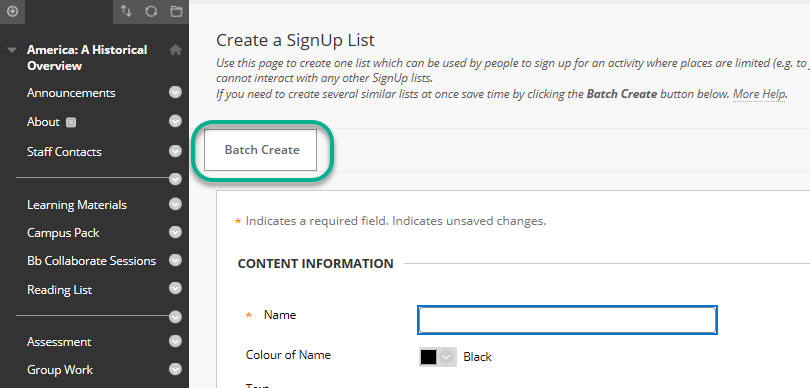Open Learning Materials options chevron
This screenshot has height=388, width=810.
coord(176,205)
